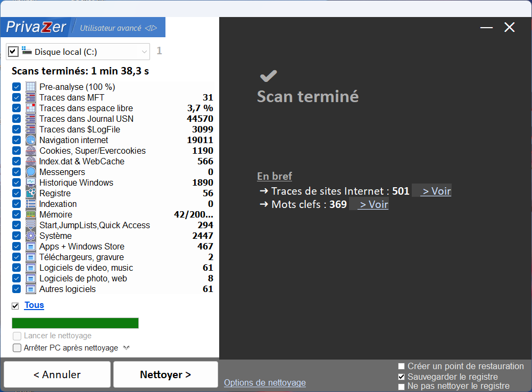Expand options after Arrêter PC après nettoyage

(127, 348)
